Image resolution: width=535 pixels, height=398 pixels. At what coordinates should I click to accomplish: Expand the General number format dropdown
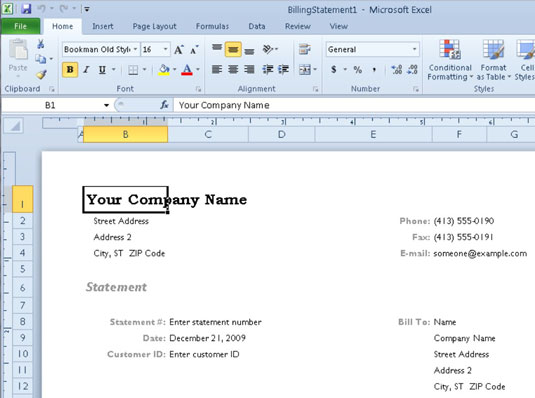(x=414, y=49)
